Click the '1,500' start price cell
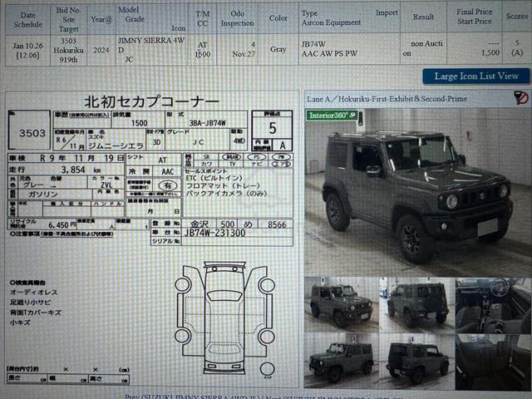This screenshot has width=532, height=399. click(490, 52)
